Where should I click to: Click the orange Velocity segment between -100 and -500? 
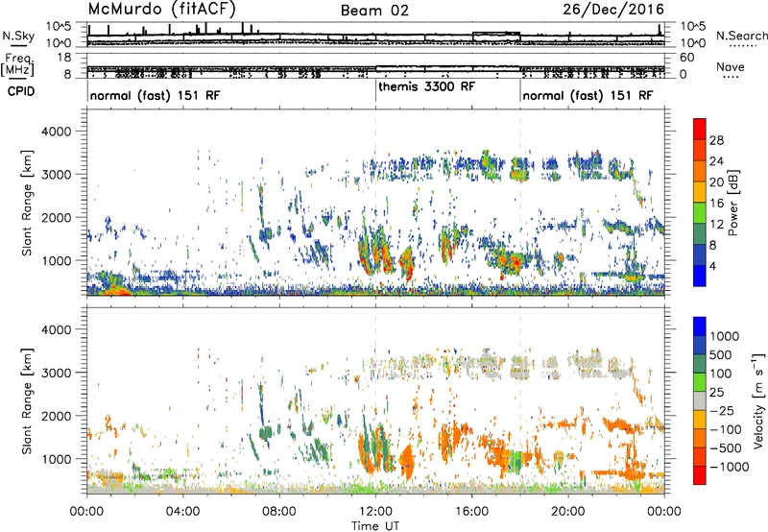(x=700, y=438)
